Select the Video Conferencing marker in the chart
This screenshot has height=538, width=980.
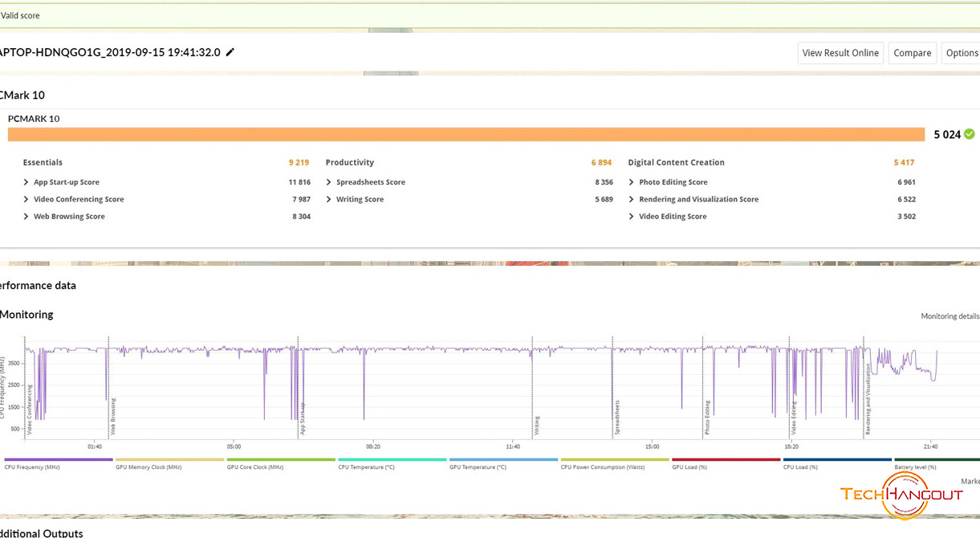[30, 410]
